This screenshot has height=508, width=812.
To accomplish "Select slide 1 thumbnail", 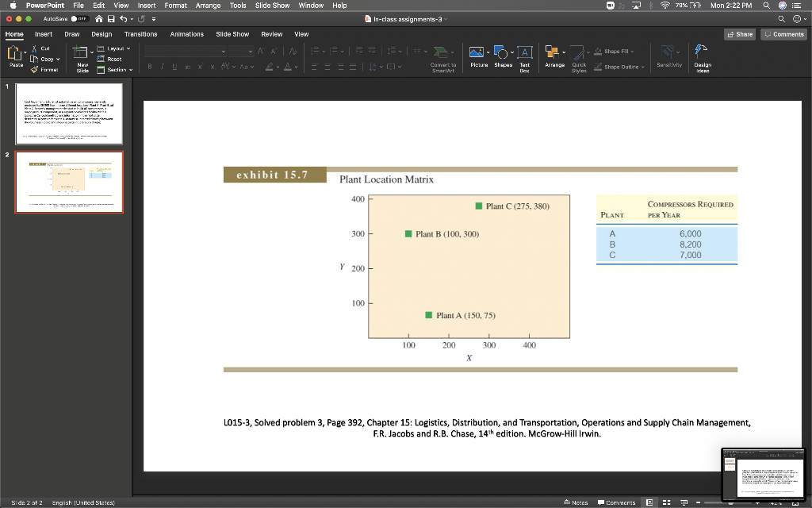I will (x=69, y=115).
